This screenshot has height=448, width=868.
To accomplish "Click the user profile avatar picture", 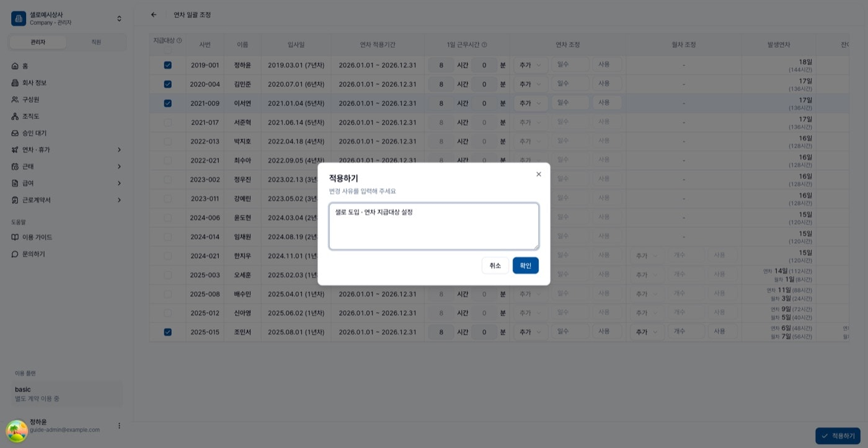I will (x=17, y=431).
